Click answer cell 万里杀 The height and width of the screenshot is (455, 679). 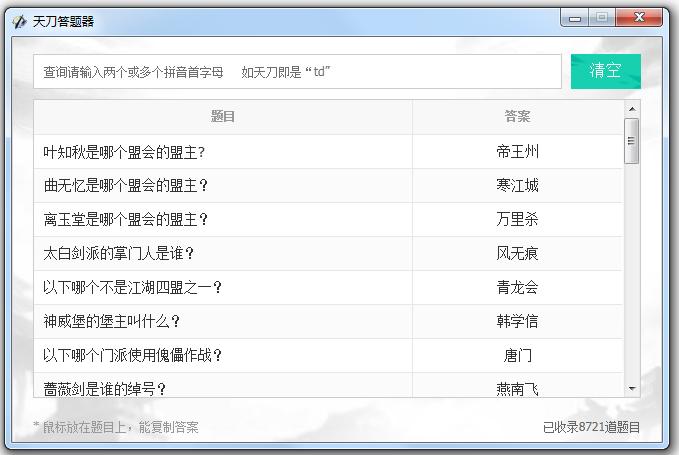[x=517, y=219]
